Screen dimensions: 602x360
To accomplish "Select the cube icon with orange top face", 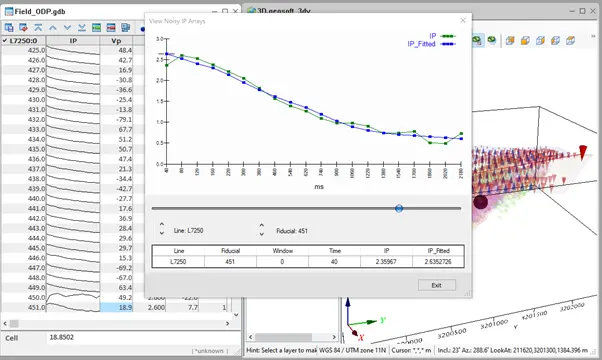I will click(x=571, y=40).
